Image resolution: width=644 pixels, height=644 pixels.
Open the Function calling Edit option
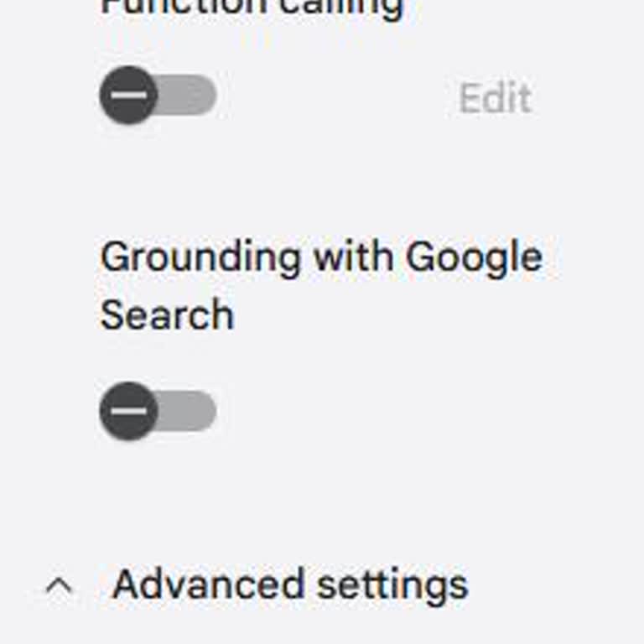point(495,99)
